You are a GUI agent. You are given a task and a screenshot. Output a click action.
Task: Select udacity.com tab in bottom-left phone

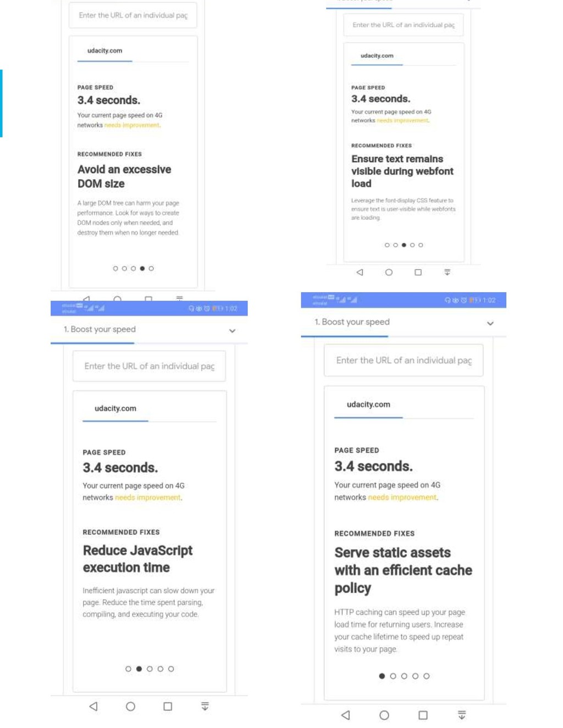[x=115, y=409]
